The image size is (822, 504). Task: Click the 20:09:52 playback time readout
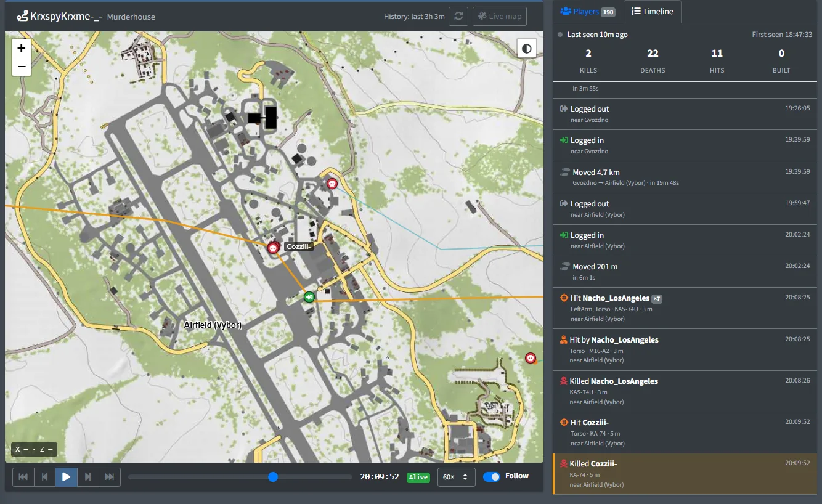click(380, 477)
